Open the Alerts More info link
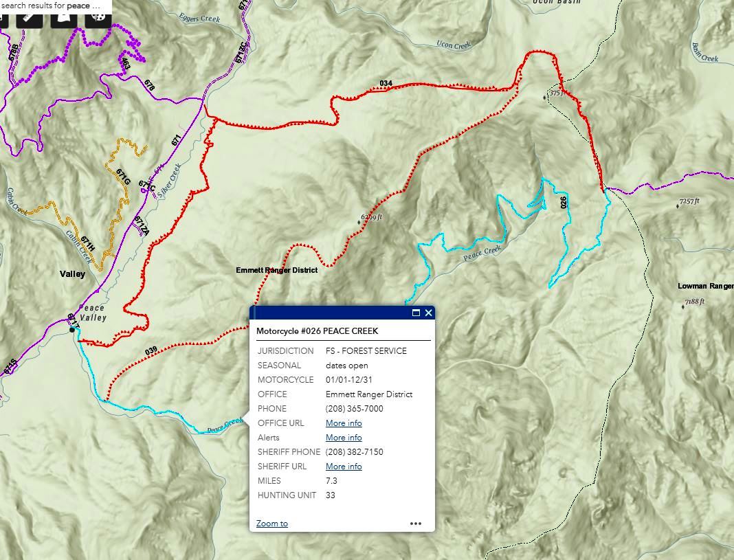 click(x=344, y=438)
